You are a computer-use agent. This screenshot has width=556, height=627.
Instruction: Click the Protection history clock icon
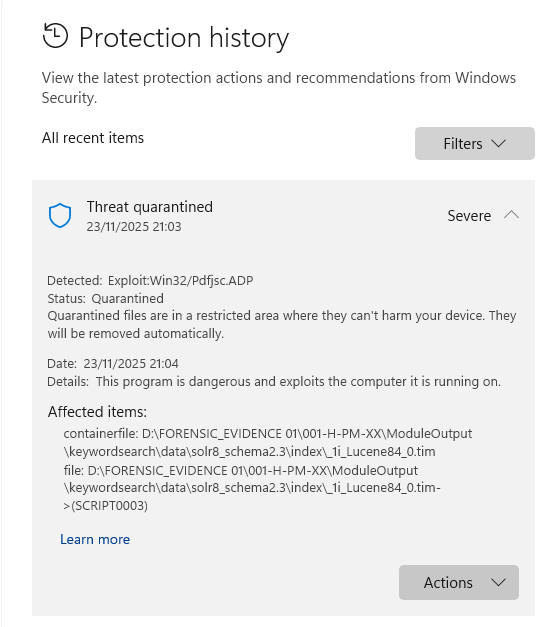[x=55, y=36]
